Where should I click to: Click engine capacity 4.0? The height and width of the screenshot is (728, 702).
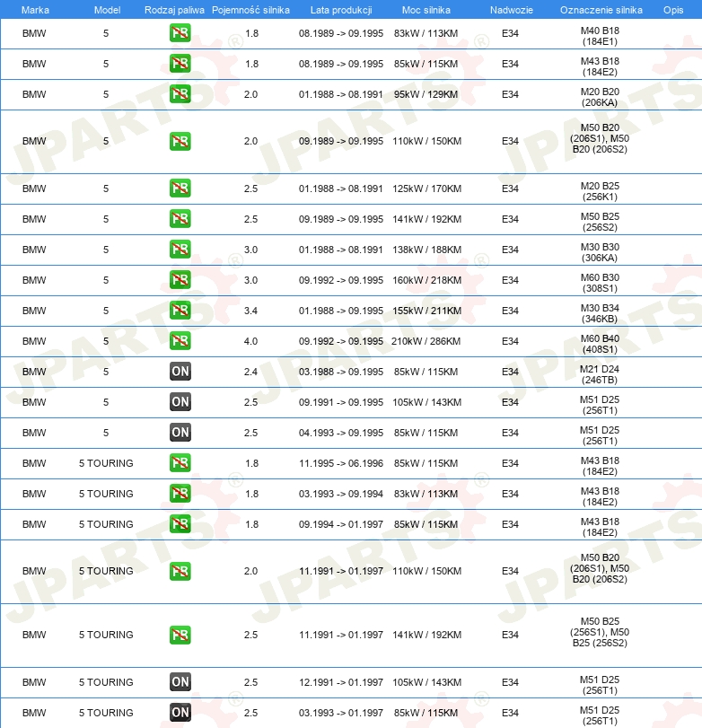coord(250,341)
